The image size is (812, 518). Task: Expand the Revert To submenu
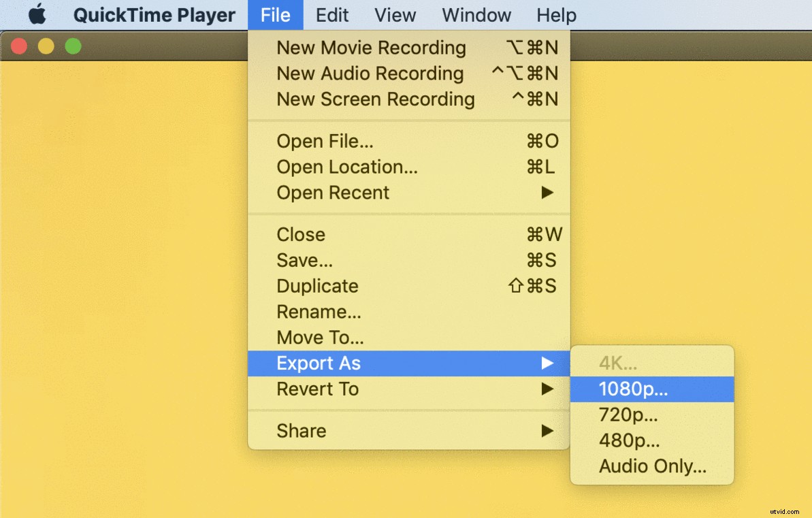(317, 389)
